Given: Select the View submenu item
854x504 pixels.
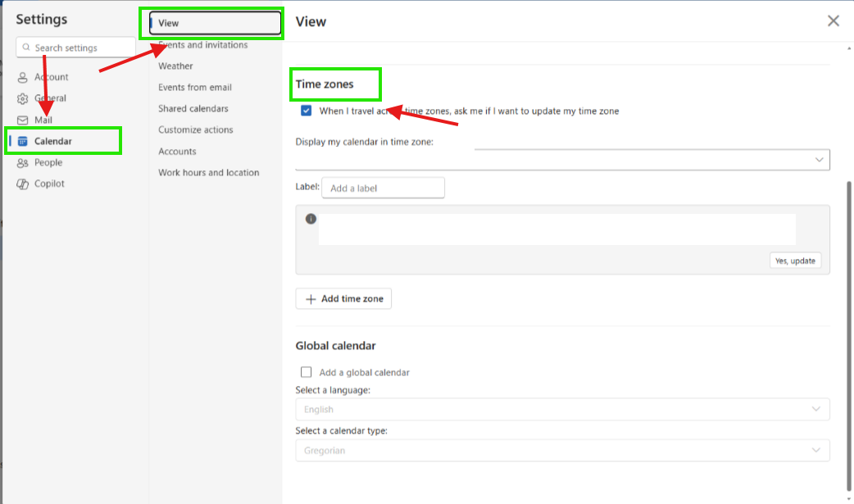Looking at the screenshot, I should click(x=215, y=23).
